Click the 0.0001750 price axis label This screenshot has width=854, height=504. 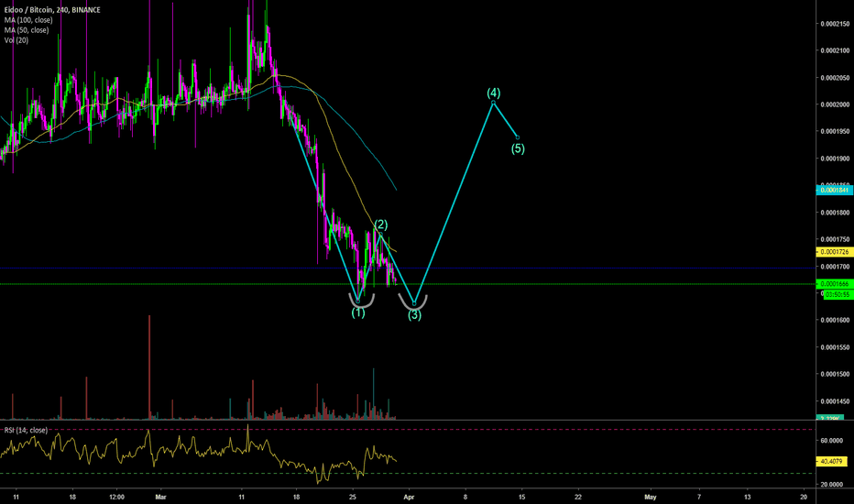point(835,240)
